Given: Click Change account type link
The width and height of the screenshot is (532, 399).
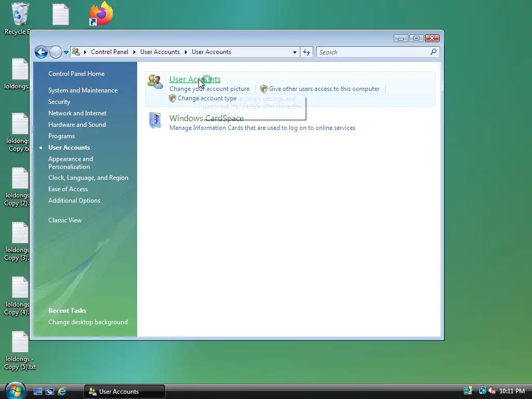Looking at the screenshot, I should [x=207, y=98].
